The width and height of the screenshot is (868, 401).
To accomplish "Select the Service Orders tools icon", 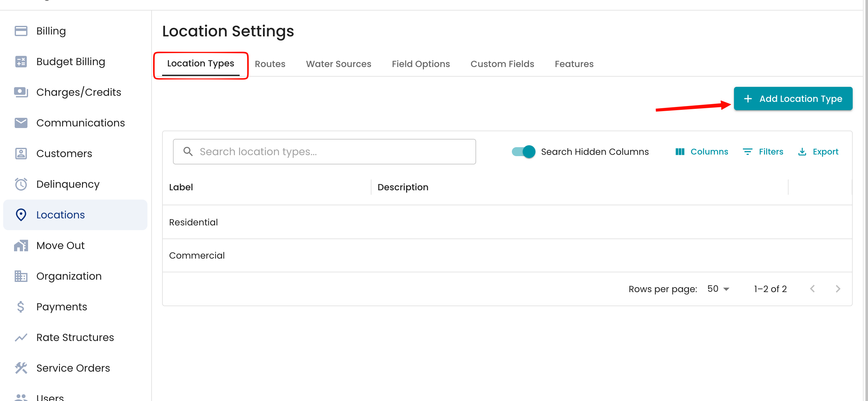I will pyautogui.click(x=21, y=368).
